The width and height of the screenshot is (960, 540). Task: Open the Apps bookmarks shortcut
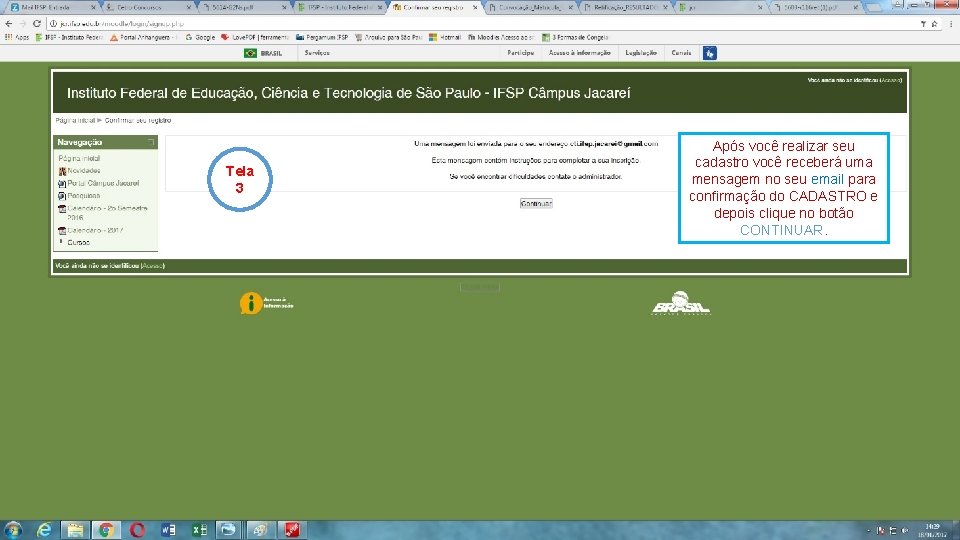pos(17,37)
